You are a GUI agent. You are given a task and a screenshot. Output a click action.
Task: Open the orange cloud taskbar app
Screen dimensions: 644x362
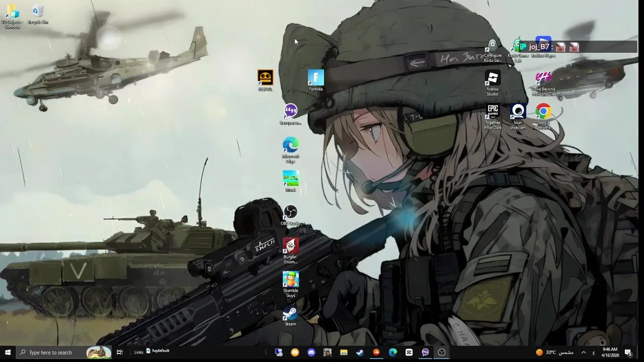(x=376, y=352)
